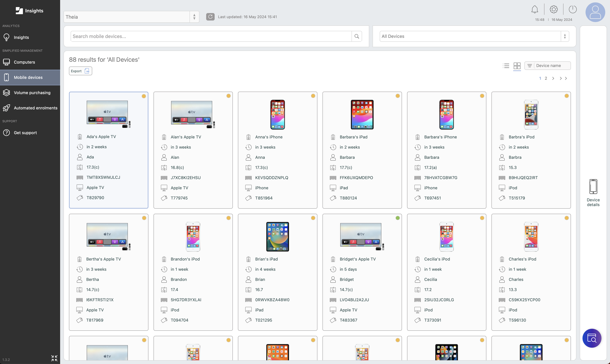Click monitor icon in Bertha's card
The image size is (610, 364).
[x=79, y=310]
